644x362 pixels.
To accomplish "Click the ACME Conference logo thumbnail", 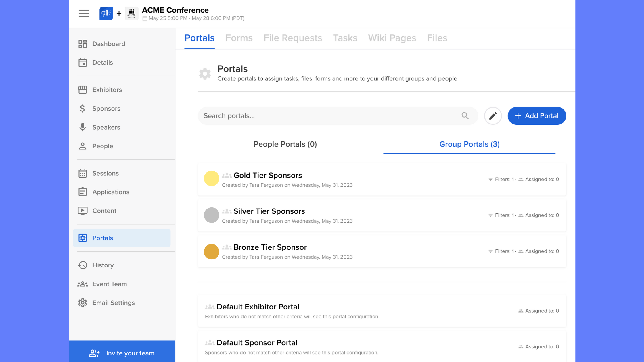I will coord(131,13).
